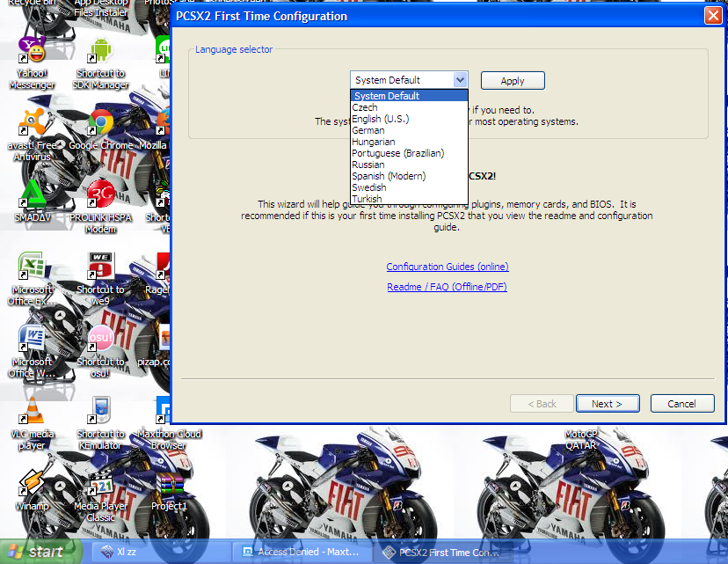Cancel the PCSX2 configuration wizard

681,404
